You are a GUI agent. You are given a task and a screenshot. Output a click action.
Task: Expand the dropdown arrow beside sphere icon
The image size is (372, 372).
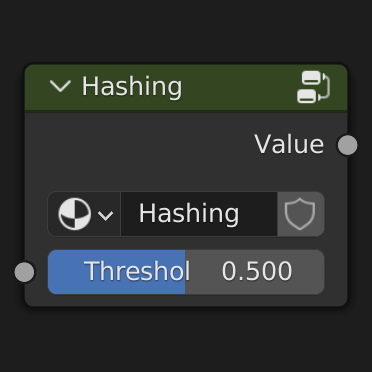(106, 215)
